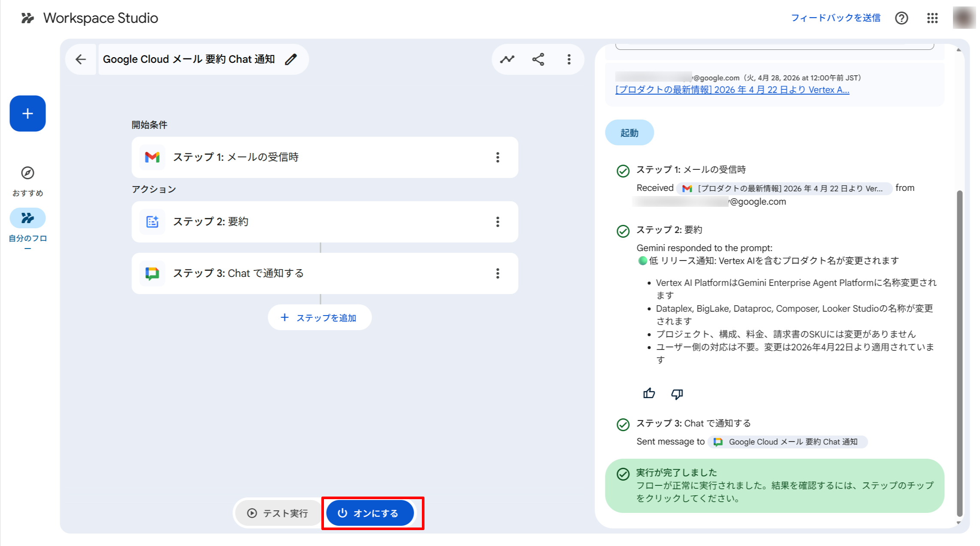Go back with the left arrow
The width and height of the screenshot is (980, 546).
pyautogui.click(x=81, y=59)
